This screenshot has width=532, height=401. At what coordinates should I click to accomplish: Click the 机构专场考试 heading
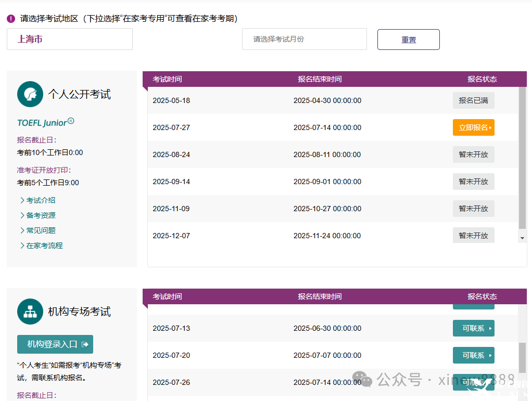point(80,312)
